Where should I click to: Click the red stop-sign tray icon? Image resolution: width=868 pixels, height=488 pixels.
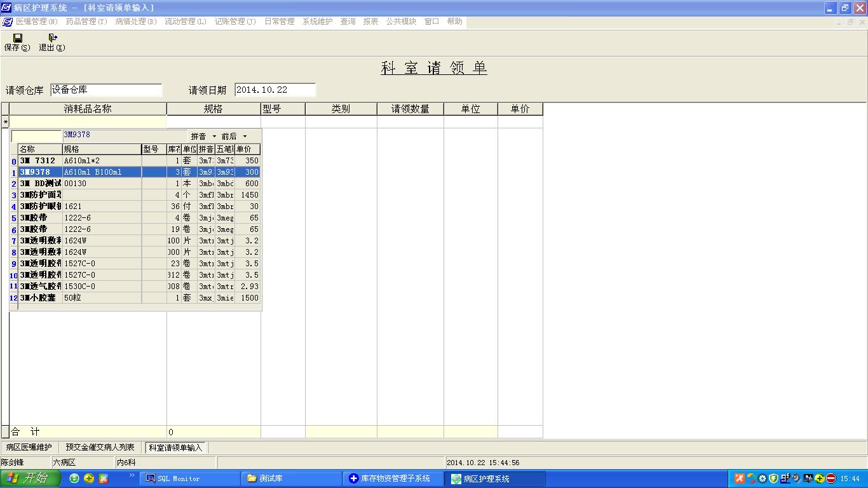point(831,478)
